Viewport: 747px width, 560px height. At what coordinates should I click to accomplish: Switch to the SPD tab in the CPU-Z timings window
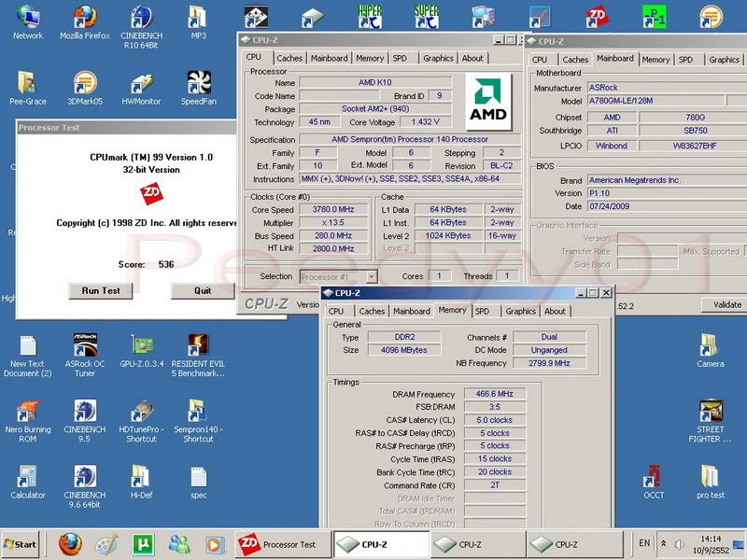coord(482,311)
